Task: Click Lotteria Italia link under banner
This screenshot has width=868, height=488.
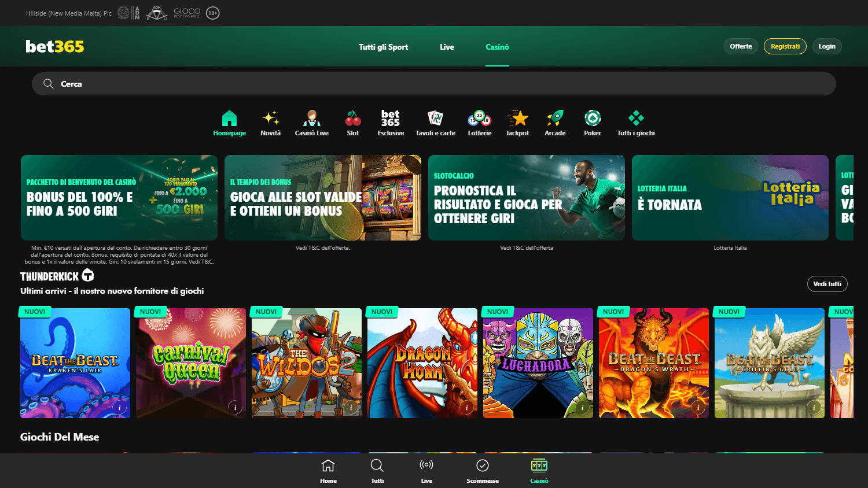Action: 730,248
